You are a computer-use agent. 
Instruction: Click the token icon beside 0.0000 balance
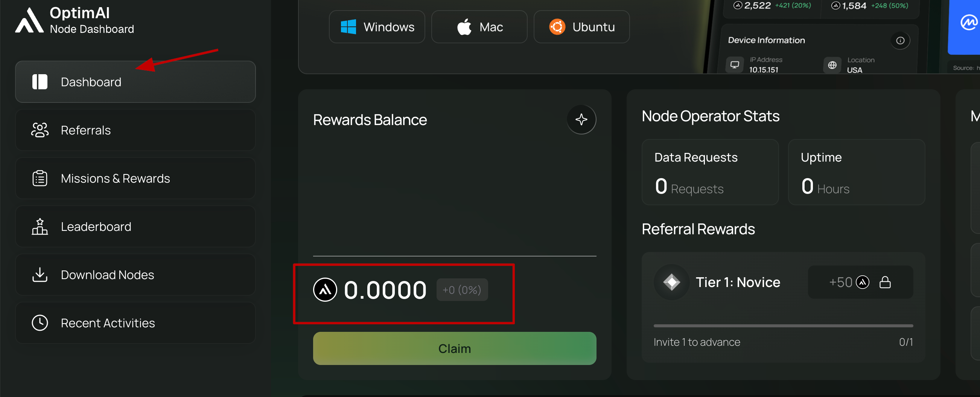pyautogui.click(x=325, y=290)
